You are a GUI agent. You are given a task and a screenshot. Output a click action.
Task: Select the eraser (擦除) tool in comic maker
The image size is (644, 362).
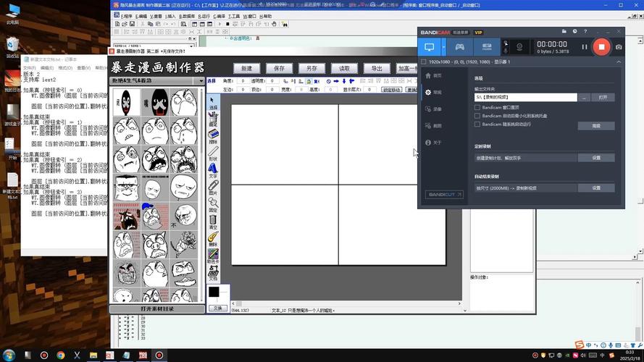[x=213, y=135]
